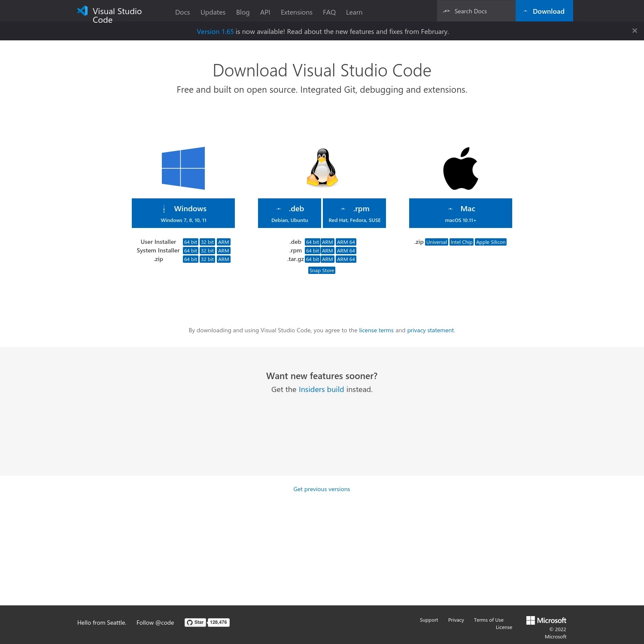Image resolution: width=644 pixels, height=644 pixels.
Task: Click the Search Docs input field
Action: (476, 11)
